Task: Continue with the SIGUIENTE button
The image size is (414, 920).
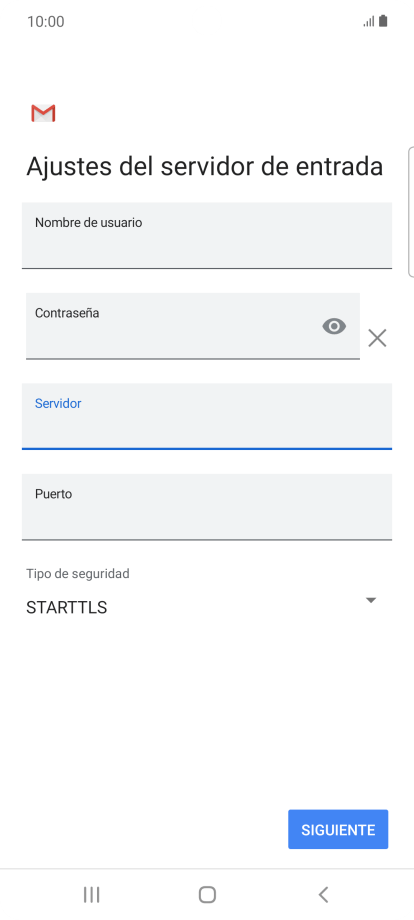Action: click(338, 830)
